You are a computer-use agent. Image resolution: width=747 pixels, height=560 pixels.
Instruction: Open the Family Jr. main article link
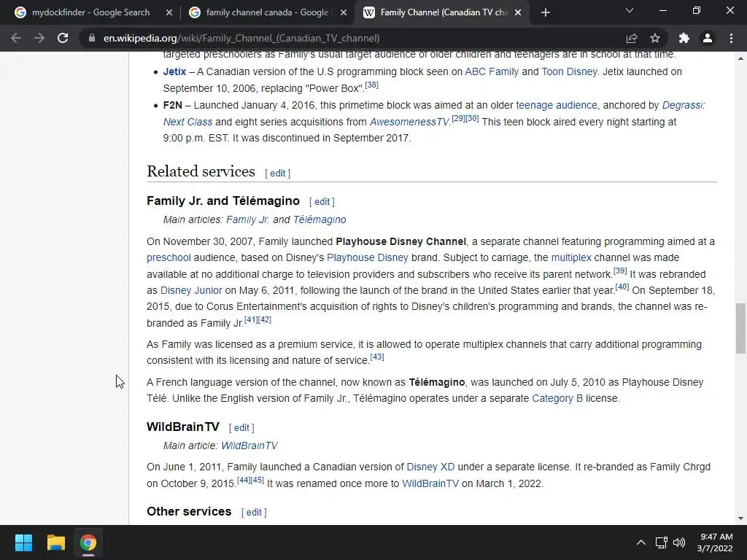point(248,219)
